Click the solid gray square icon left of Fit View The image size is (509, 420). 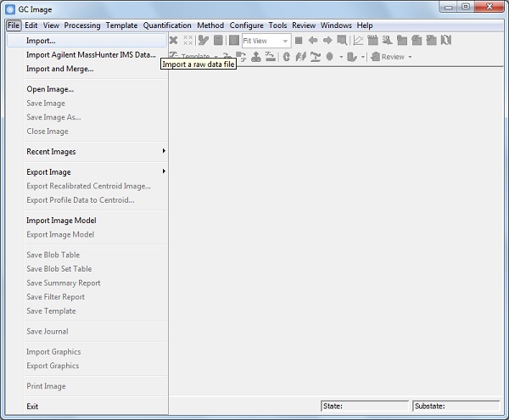click(234, 40)
